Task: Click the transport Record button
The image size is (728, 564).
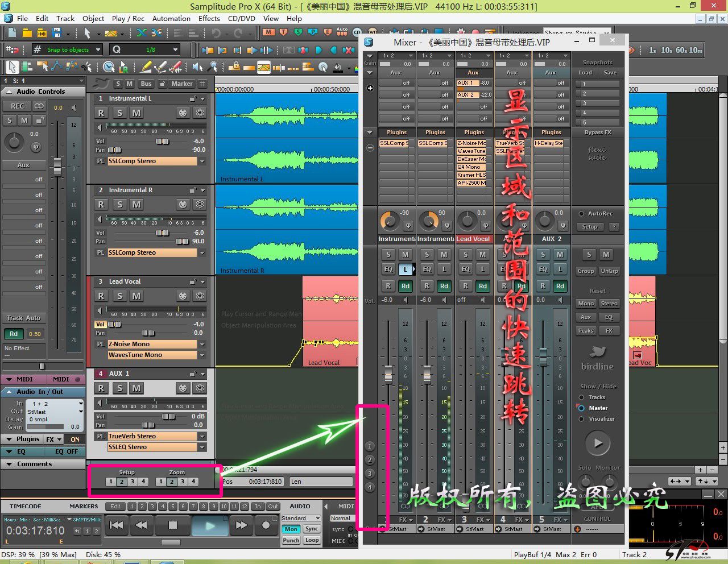Action: (266, 525)
